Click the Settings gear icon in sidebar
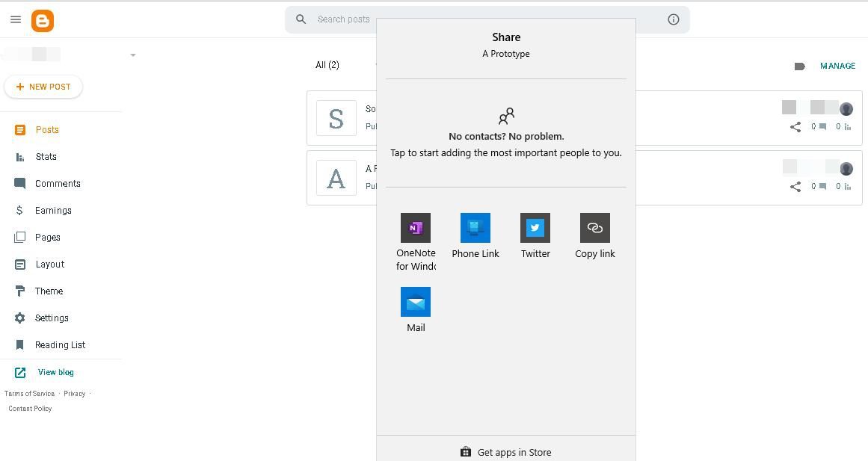This screenshot has height=461, width=868. 20,318
